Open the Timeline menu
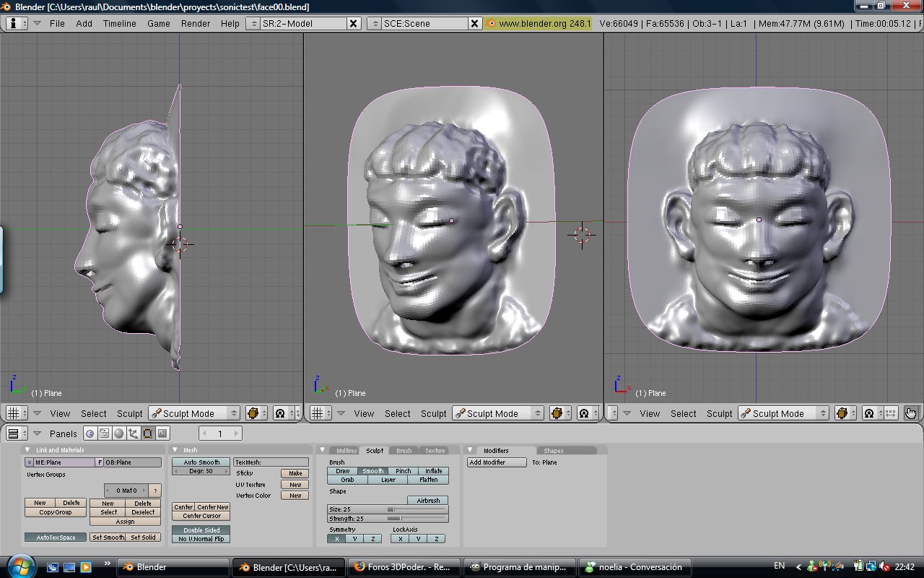The image size is (924, 578). click(120, 23)
